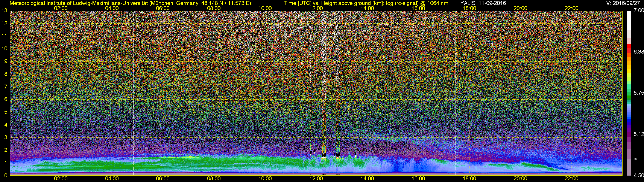Click the 1 km height axis label

click(6, 163)
